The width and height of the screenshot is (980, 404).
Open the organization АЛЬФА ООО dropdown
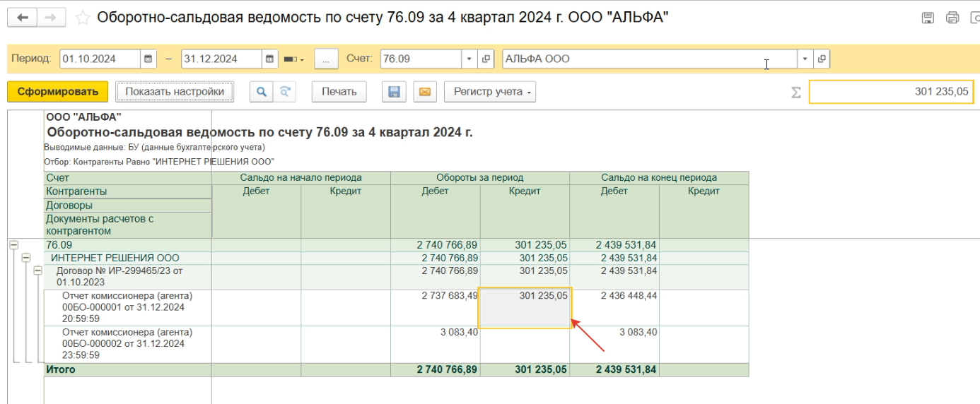805,59
